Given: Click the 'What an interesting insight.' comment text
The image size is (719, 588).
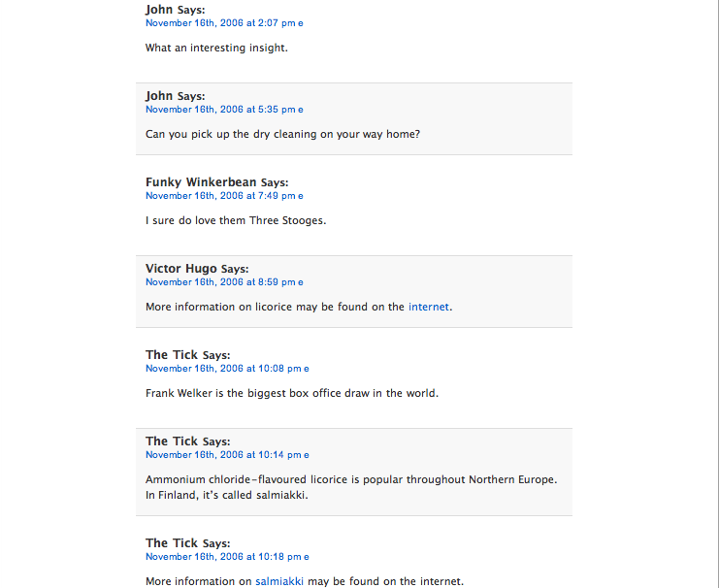Looking at the screenshot, I should coord(216,48).
